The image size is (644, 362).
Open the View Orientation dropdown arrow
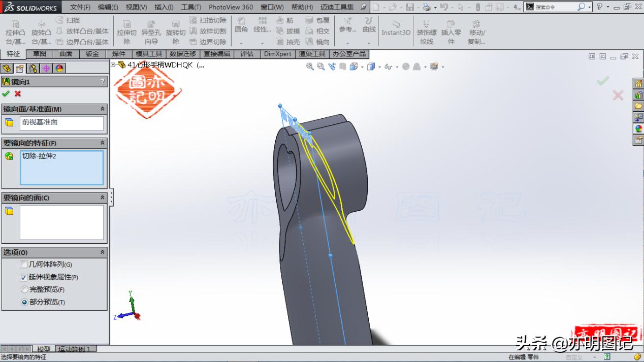pos(362,67)
